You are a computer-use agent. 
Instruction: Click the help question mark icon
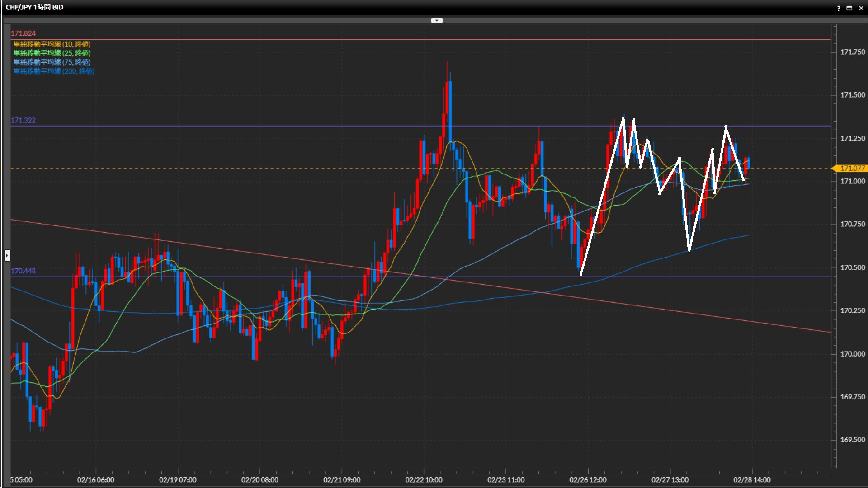839,8
